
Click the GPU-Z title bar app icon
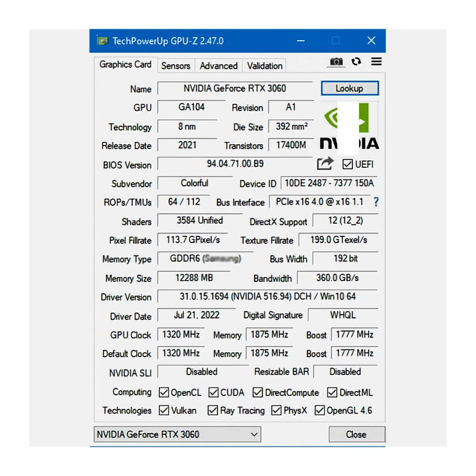tap(102, 40)
